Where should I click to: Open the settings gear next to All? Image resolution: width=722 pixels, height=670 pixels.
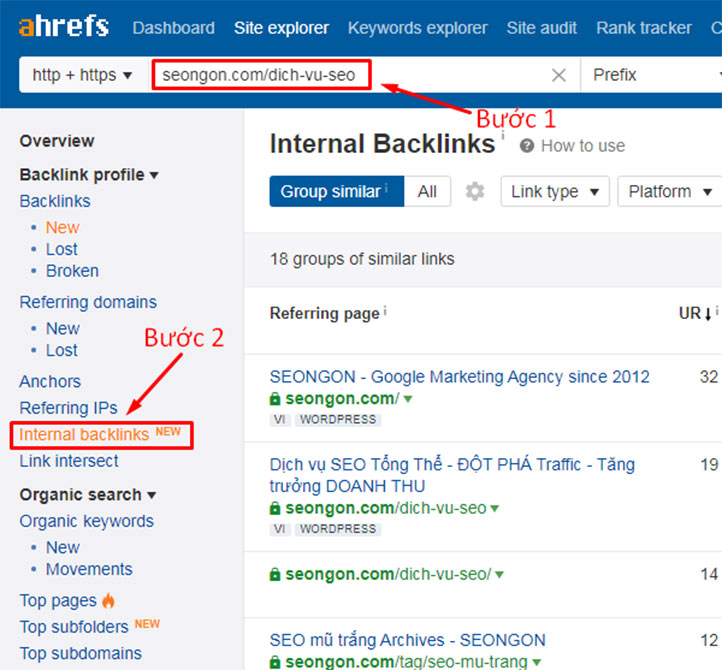click(475, 191)
